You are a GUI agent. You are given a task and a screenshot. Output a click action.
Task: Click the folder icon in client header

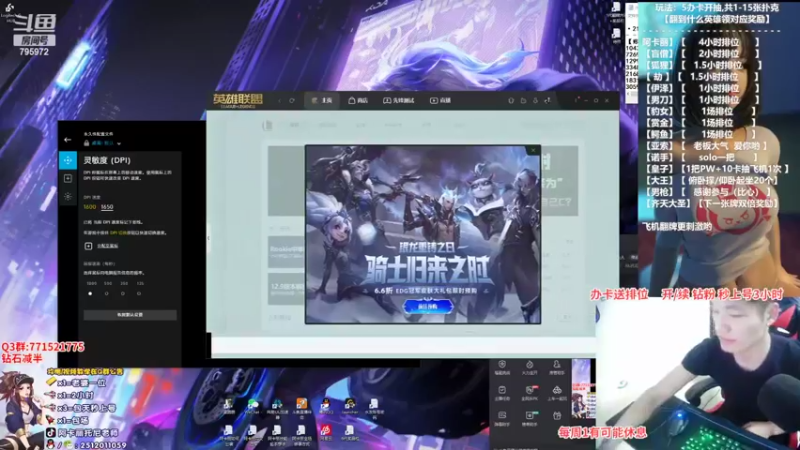pyautogui.click(x=523, y=101)
